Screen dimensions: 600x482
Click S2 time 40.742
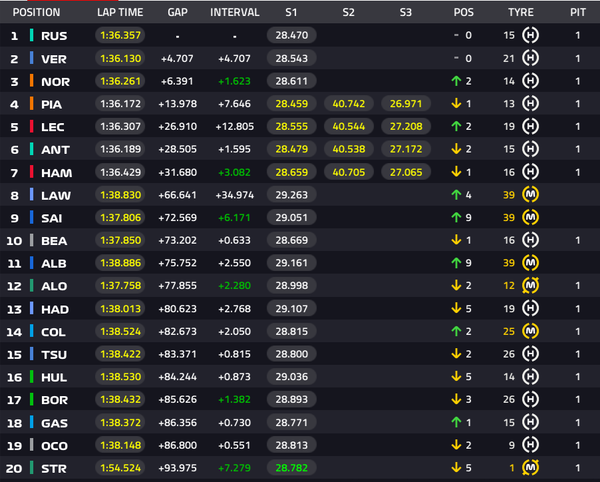349,103
